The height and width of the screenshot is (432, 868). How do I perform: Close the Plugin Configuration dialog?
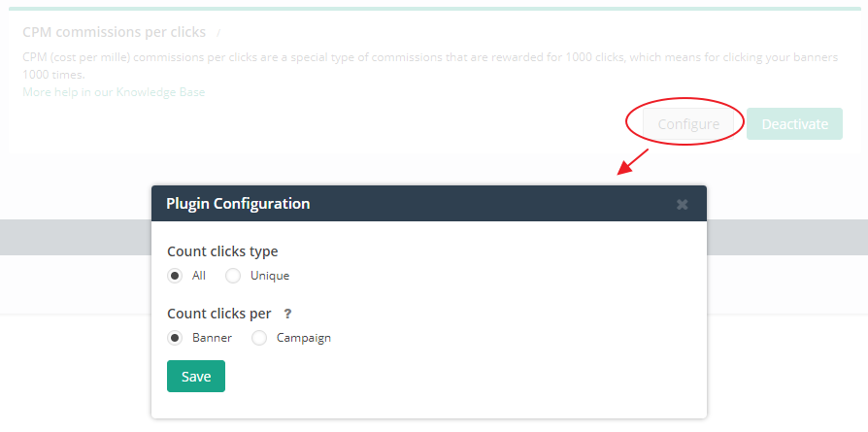click(682, 204)
